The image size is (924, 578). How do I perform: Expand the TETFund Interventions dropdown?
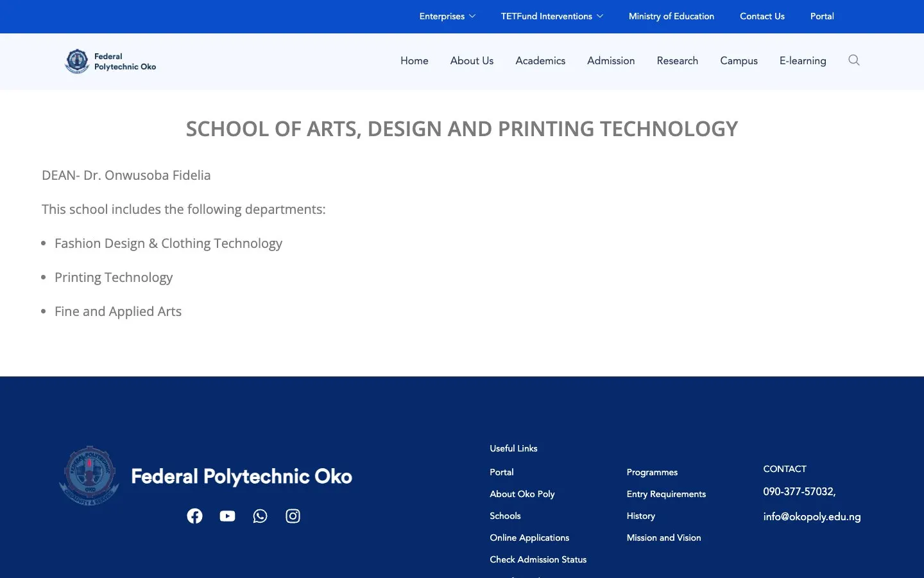(x=552, y=16)
